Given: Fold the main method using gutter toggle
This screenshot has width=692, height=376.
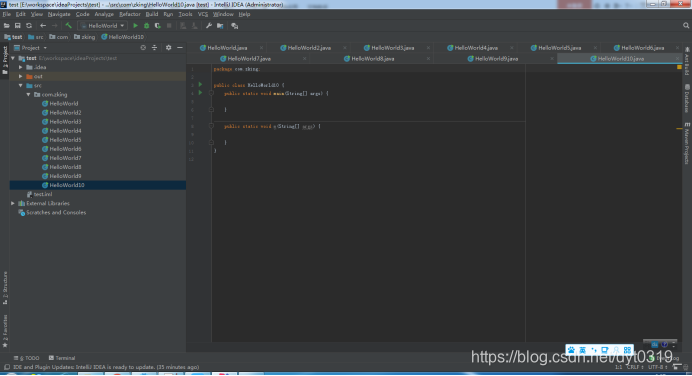Looking at the screenshot, I should coord(211,93).
